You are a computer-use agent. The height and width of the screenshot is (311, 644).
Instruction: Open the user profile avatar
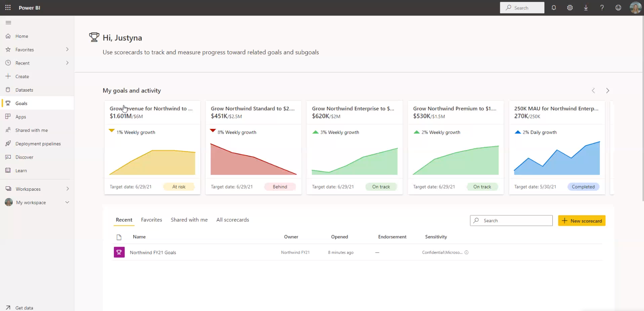(635, 8)
